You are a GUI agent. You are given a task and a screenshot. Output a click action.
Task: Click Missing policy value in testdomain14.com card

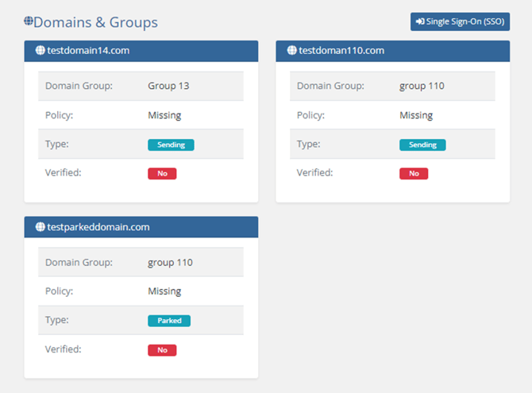(x=164, y=115)
